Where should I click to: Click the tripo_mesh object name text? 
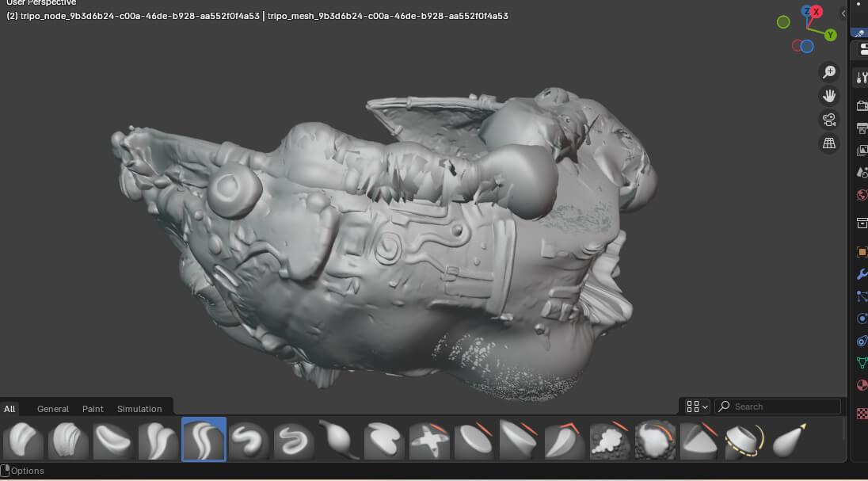387,16
